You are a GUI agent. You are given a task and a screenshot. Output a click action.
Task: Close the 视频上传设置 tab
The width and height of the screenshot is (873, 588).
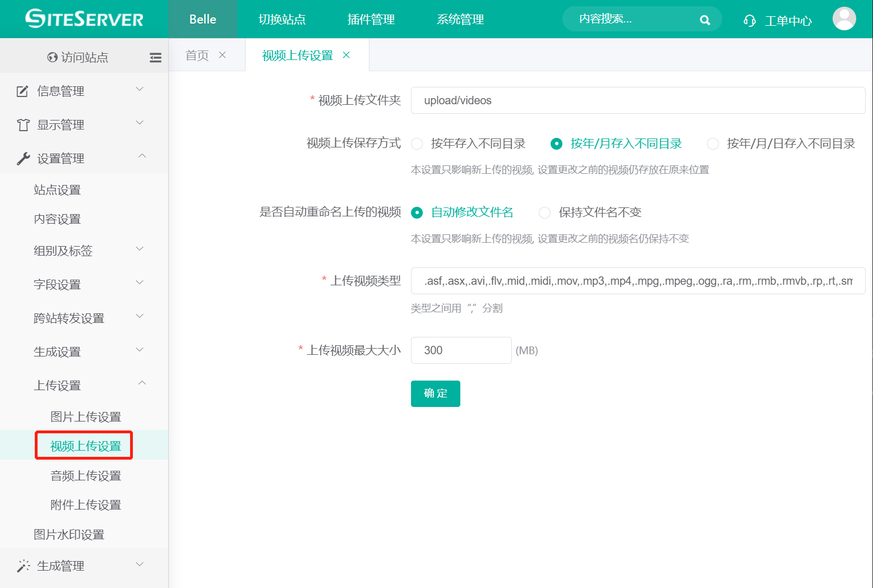(x=347, y=55)
